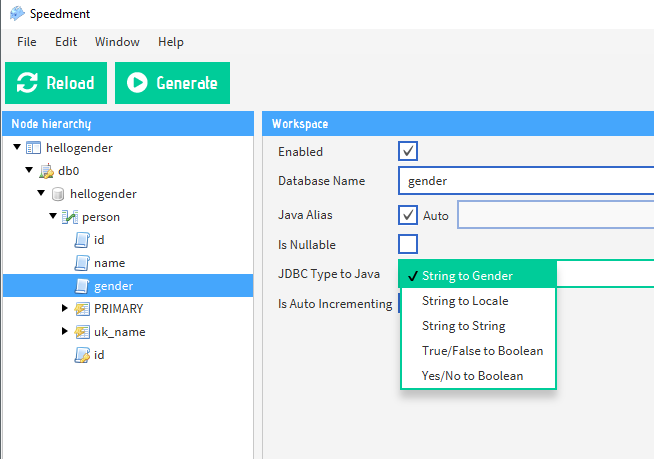This screenshot has width=654, height=459.
Task: Open the Edit menu
Action: tap(66, 42)
